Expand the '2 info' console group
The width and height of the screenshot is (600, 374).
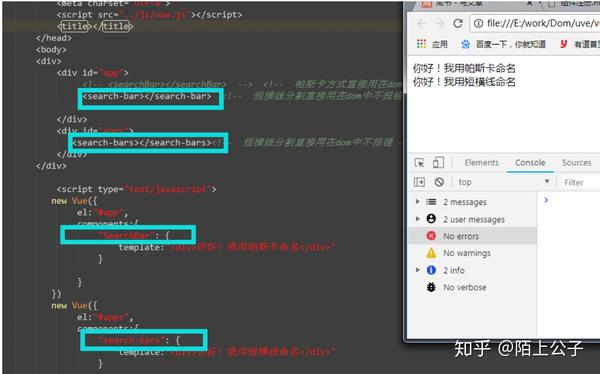click(417, 270)
